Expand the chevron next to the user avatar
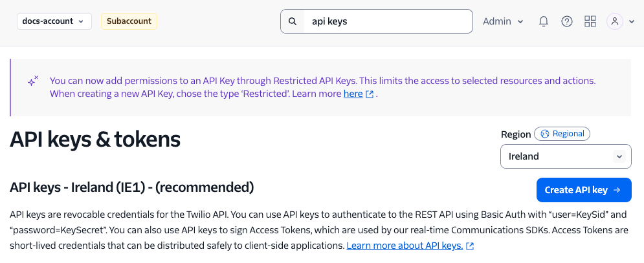The width and height of the screenshot is (644, 263). click(632, 22)
